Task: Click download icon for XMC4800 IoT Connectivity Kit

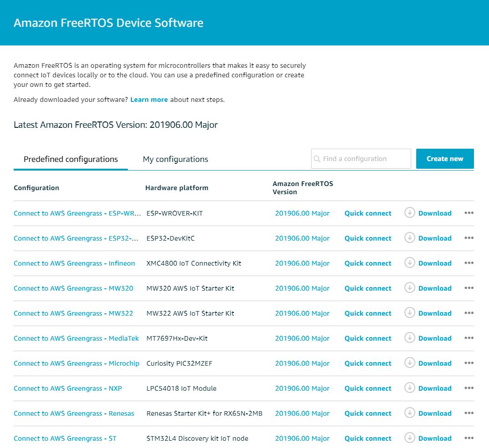Action: [409, 263]
